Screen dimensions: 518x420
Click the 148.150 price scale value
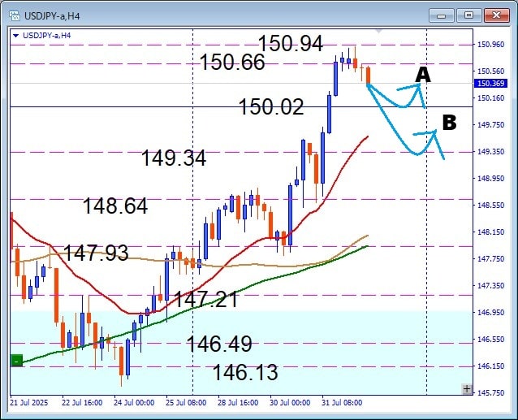point(491,232)
